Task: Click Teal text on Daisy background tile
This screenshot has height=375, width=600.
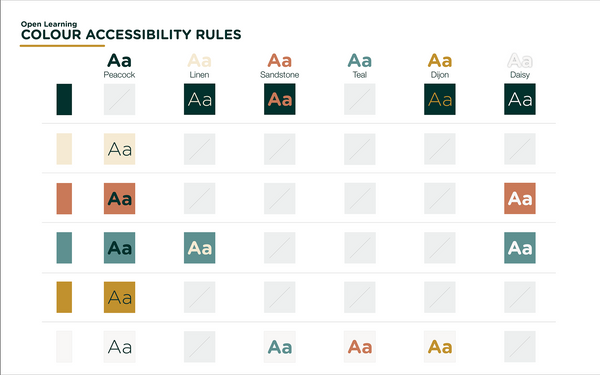Action: (x=280, y=347)
